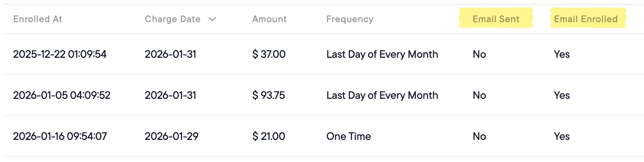The image size is (644, 162).
Task: Click the $ 93.75 amount cell
Action: pos(268,95)
